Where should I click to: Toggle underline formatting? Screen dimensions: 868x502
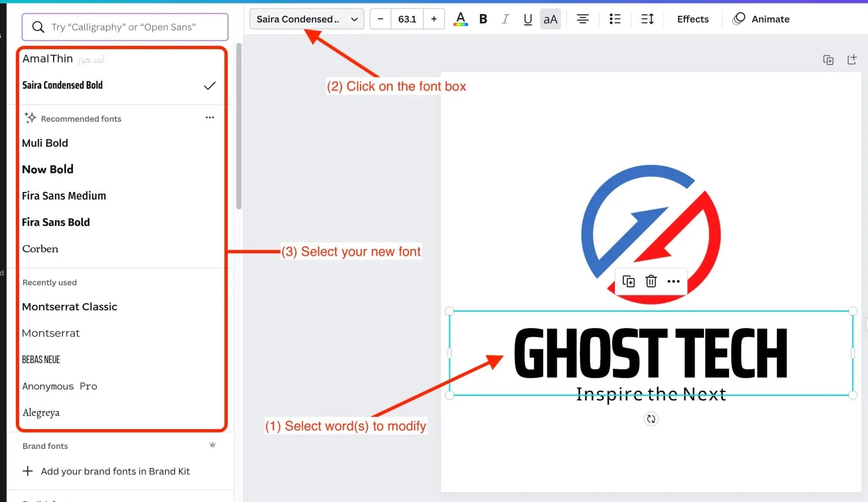point(528,19)
